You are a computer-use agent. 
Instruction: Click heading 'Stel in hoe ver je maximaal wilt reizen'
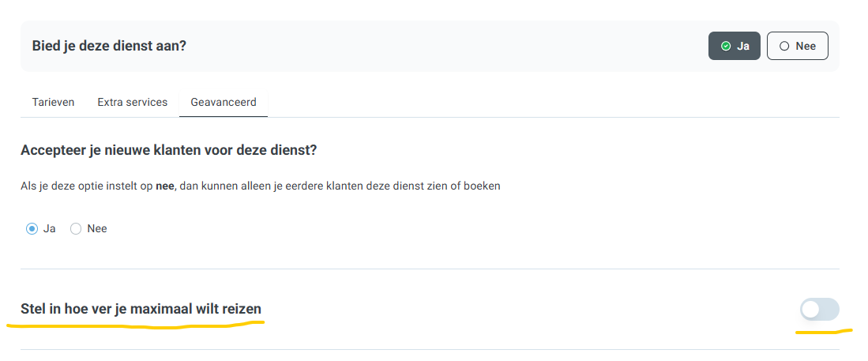click(x=141, y=309)
